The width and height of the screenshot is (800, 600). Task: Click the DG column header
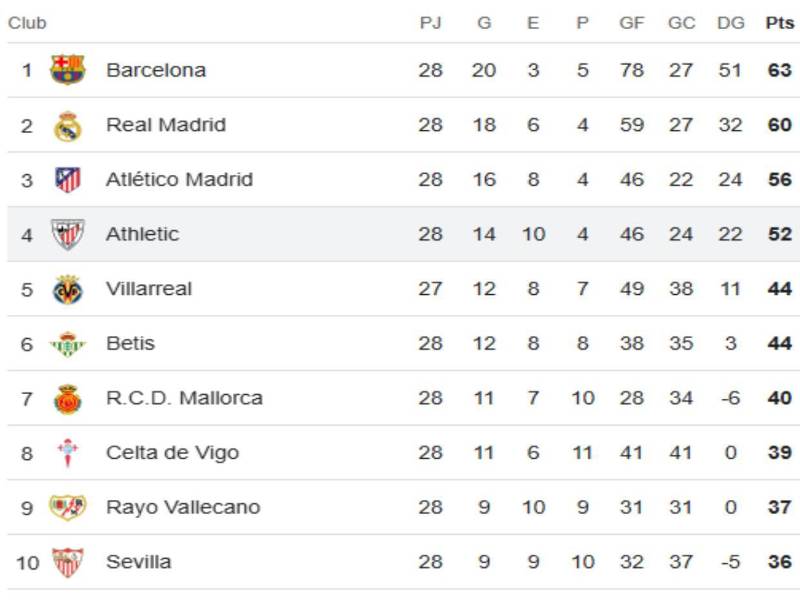[731, 23]
